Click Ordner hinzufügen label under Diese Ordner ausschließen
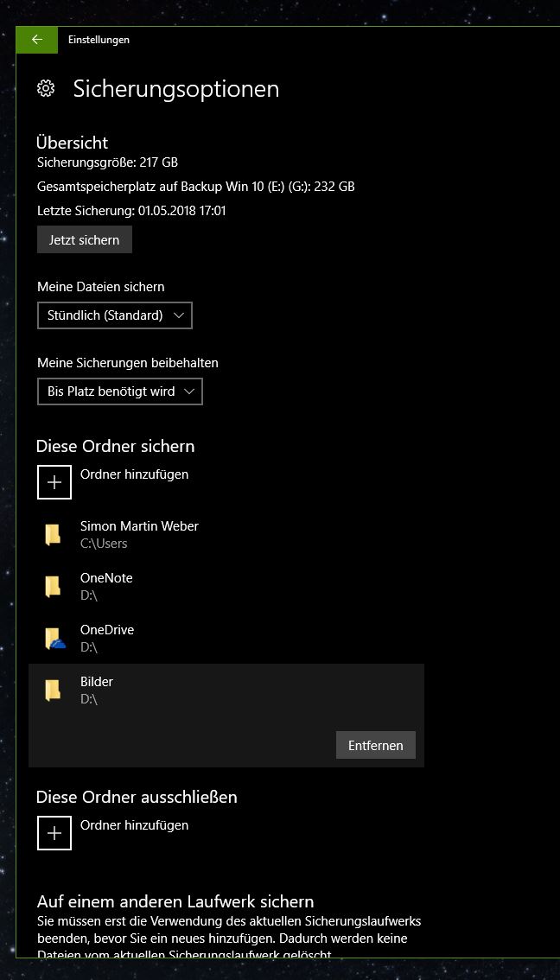Viewport: 560px width, 980px height. (134, 825)
